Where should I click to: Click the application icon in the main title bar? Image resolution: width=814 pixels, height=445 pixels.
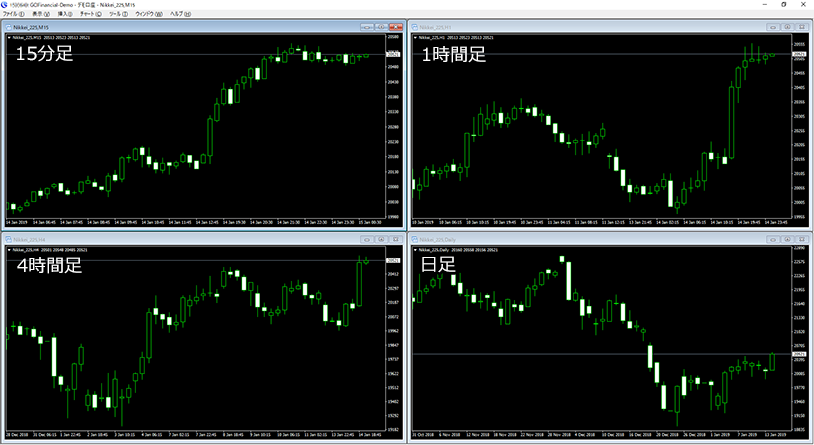click(5, 5)
